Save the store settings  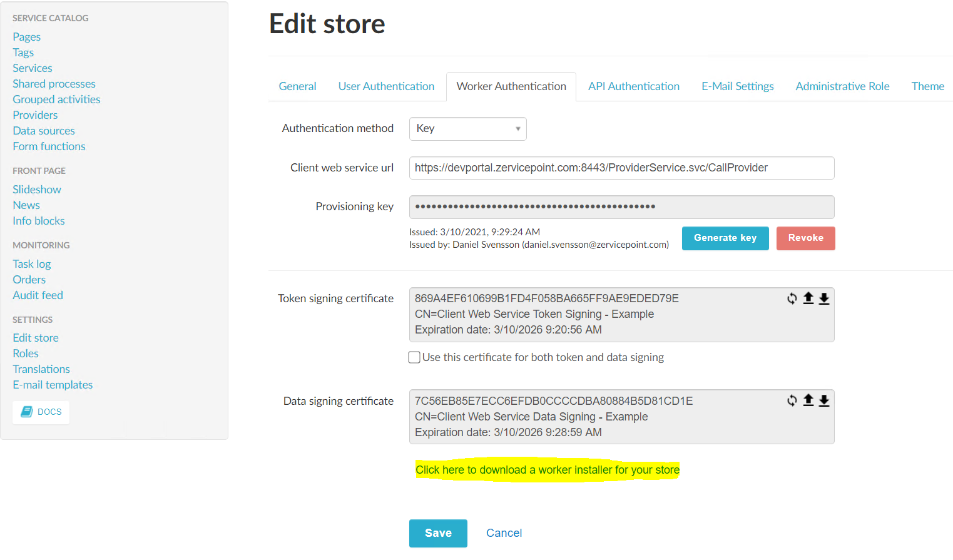pyautogui.click(x=438, y=533)
